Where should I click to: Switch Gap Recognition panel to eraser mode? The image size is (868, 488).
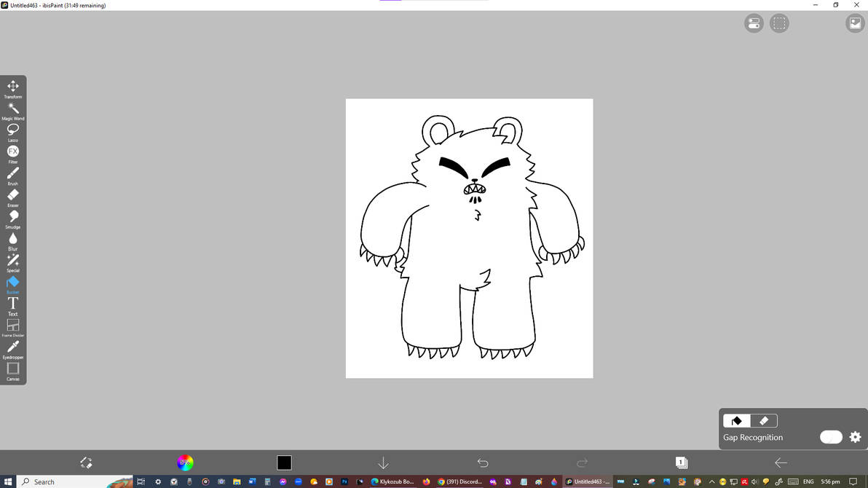click(763, 420)
